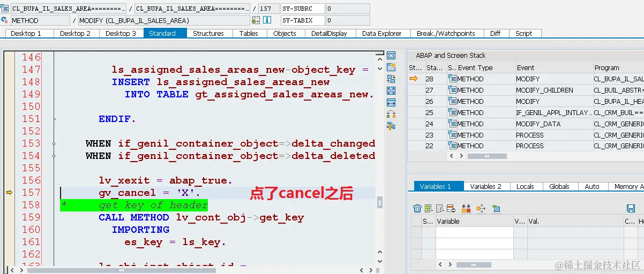Click the stack table scroll-right arrow

pyautogui.click(x=461, y=156)
